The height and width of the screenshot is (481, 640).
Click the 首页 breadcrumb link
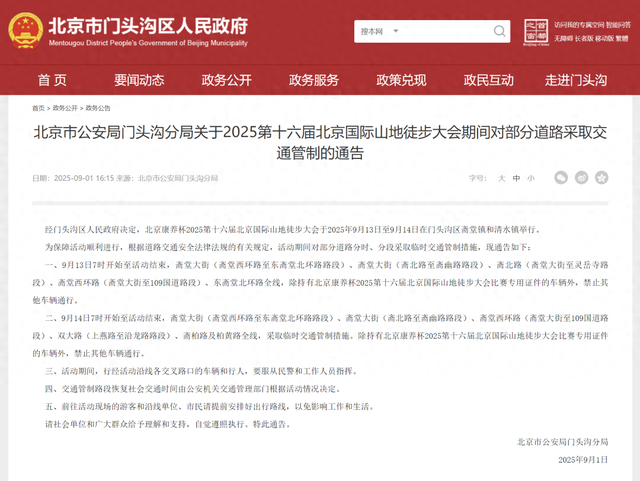pos(38,108)
